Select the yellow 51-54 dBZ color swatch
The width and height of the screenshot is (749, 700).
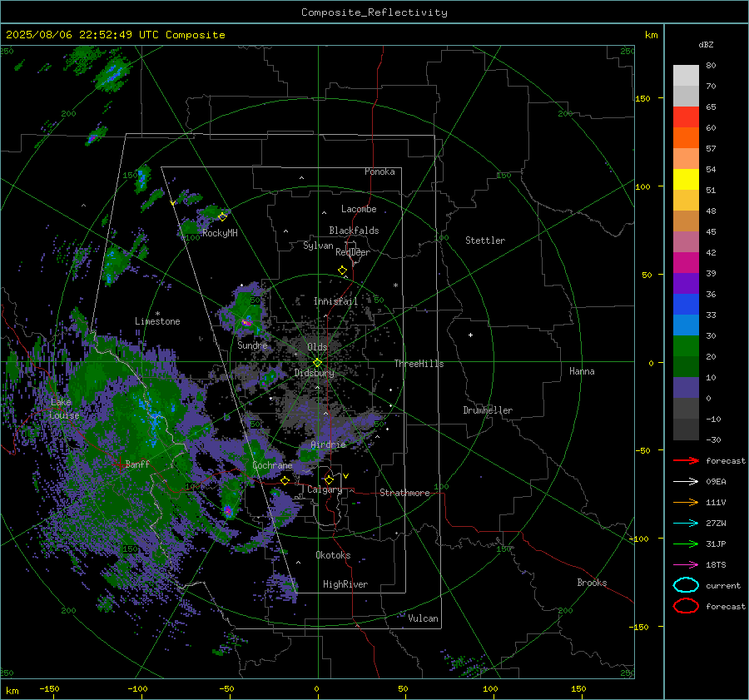(686, 180)
